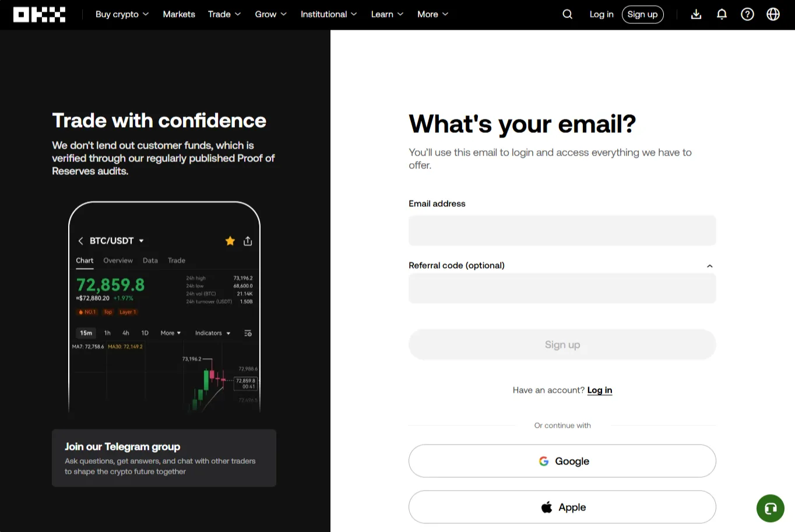795x532 pixels.
Task: Click the app download icon
Action: tap(696, 14)
